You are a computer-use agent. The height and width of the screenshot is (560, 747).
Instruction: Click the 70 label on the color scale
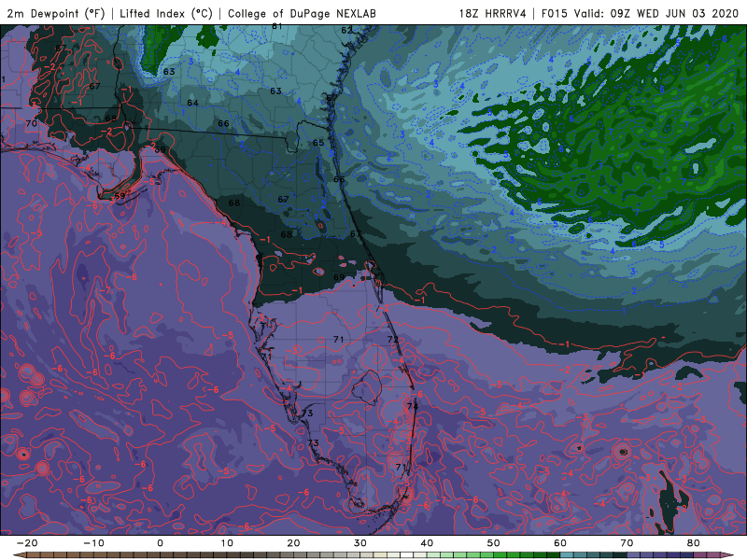tap(627, 543)
